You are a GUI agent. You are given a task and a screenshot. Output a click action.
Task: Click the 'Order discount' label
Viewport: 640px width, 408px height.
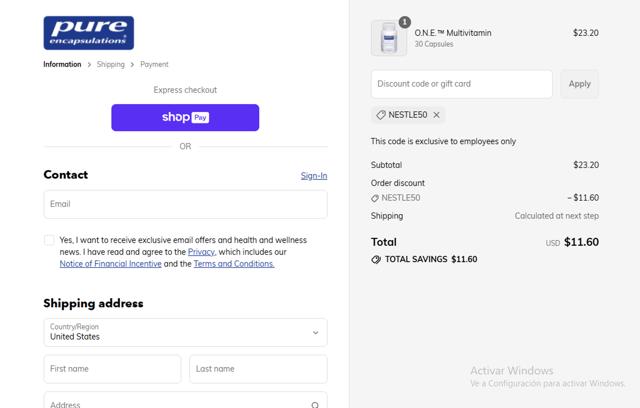point(398,183)
